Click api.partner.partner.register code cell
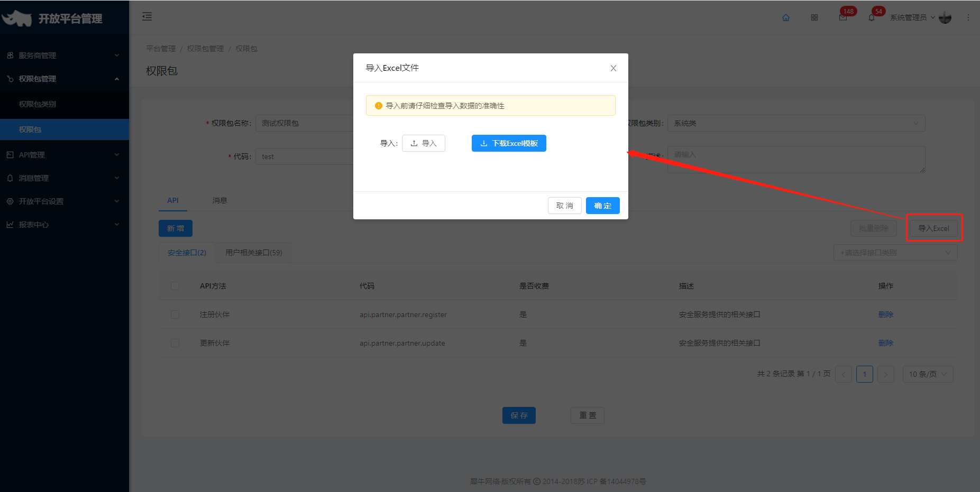Screen dimensions: 980x492 (x=403, y=314)
